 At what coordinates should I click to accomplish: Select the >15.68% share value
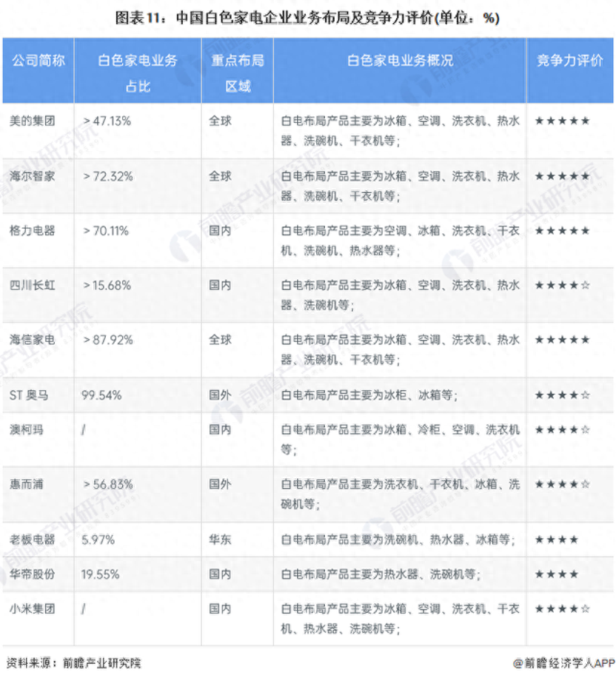pos(107,285)
